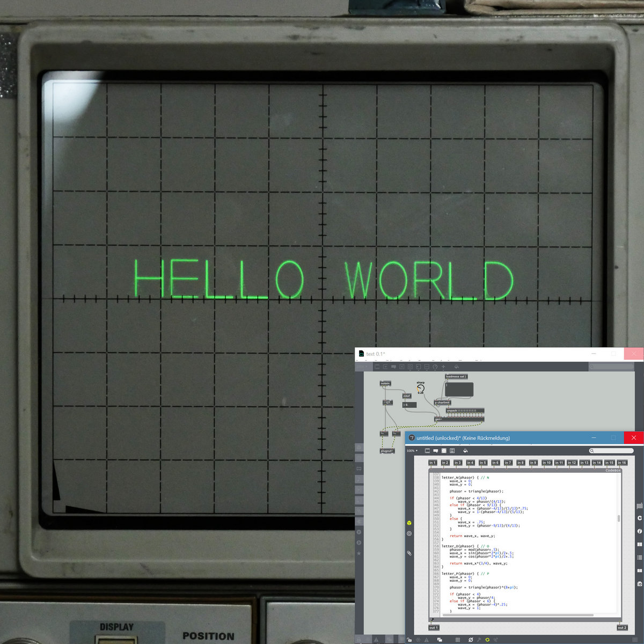
Task: Click the comment bubble icon in gen toolbar
Action: pos(436,451)
